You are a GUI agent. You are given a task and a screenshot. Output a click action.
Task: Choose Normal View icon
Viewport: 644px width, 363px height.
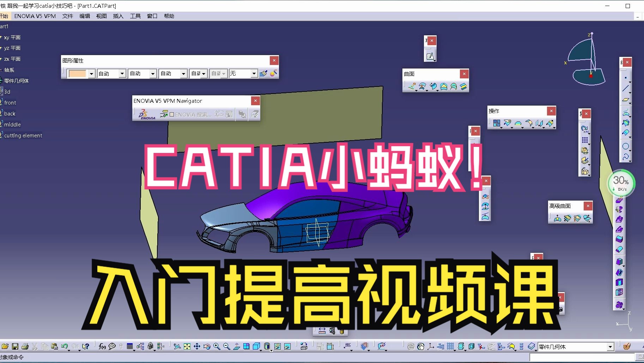tap(236, 346)
